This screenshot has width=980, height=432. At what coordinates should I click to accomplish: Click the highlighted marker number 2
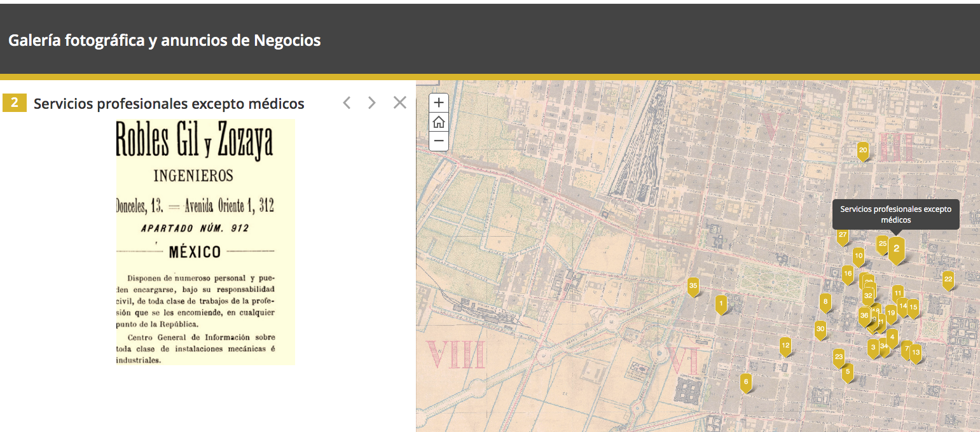pos(897,249)
